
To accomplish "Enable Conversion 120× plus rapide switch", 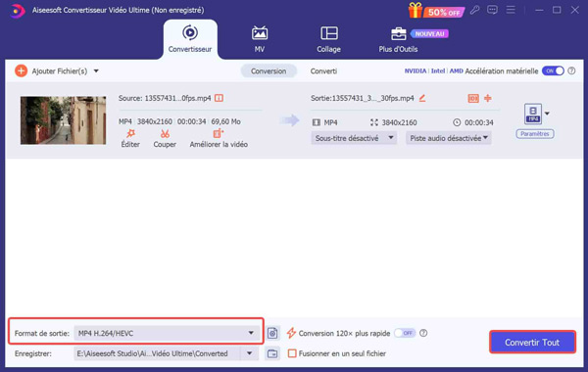I will tap(405, 333).
